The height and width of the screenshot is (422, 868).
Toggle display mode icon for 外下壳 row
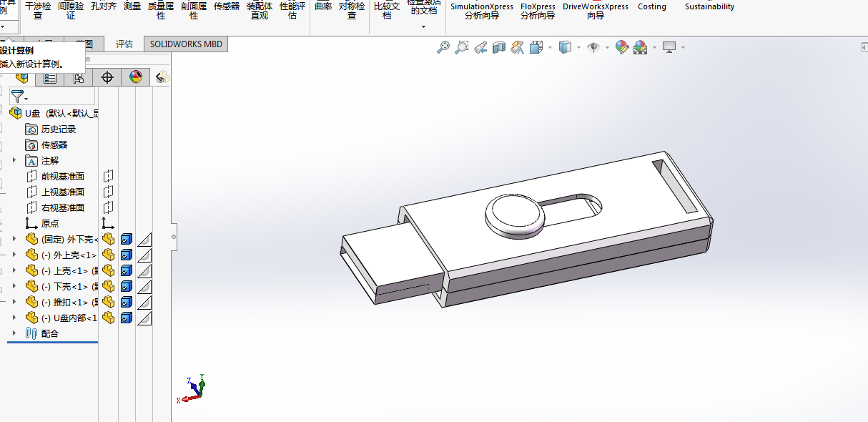(127, 239)
